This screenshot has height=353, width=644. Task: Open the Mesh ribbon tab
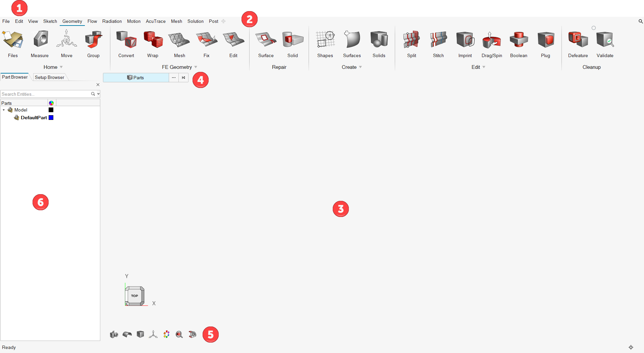tap(176, 21)
